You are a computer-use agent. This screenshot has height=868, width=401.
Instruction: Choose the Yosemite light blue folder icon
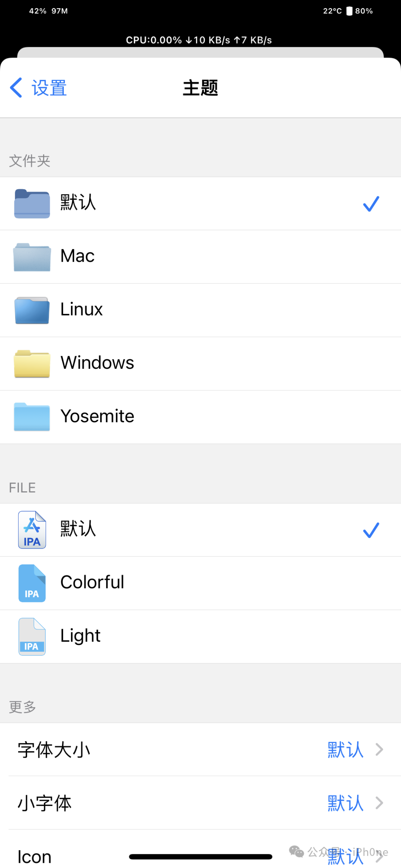point(32,417)
